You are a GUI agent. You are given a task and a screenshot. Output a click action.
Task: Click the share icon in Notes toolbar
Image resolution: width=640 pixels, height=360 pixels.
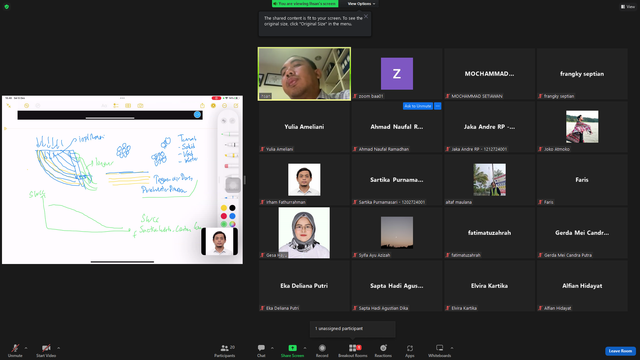click(x=202, y=106)
